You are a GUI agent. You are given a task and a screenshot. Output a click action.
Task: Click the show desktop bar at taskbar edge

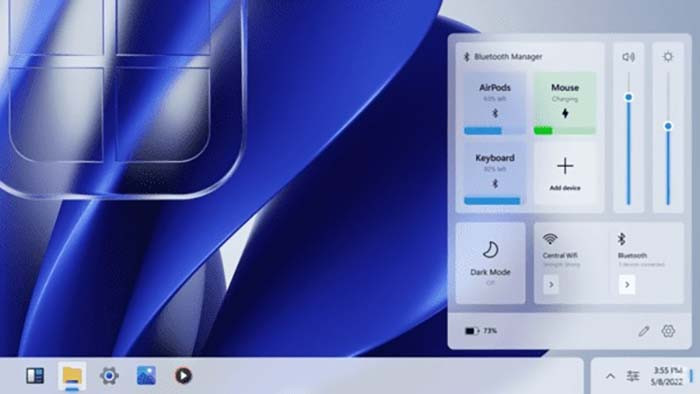click(x=691, y=376)
